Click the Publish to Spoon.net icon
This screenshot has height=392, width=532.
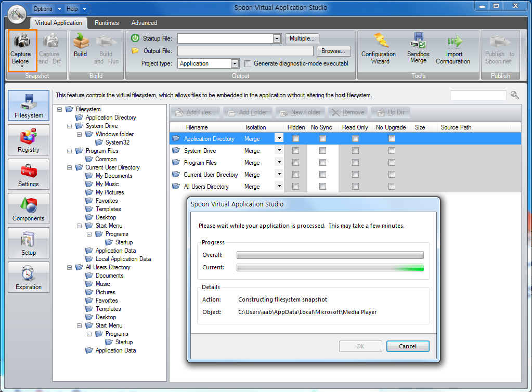(500, 49)
